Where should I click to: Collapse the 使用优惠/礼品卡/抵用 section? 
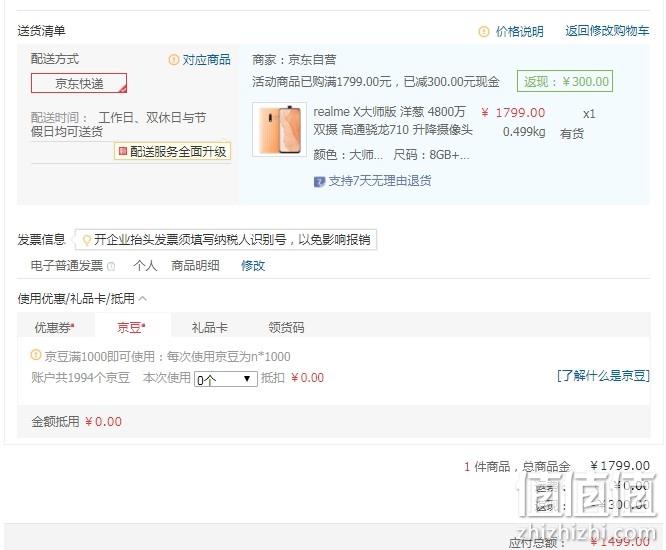143,299
